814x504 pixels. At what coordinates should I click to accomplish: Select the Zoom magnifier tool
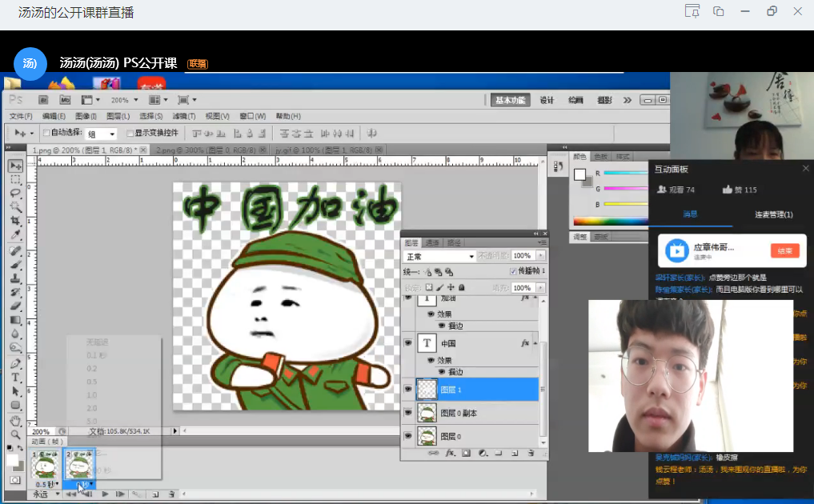click(15, 434)
